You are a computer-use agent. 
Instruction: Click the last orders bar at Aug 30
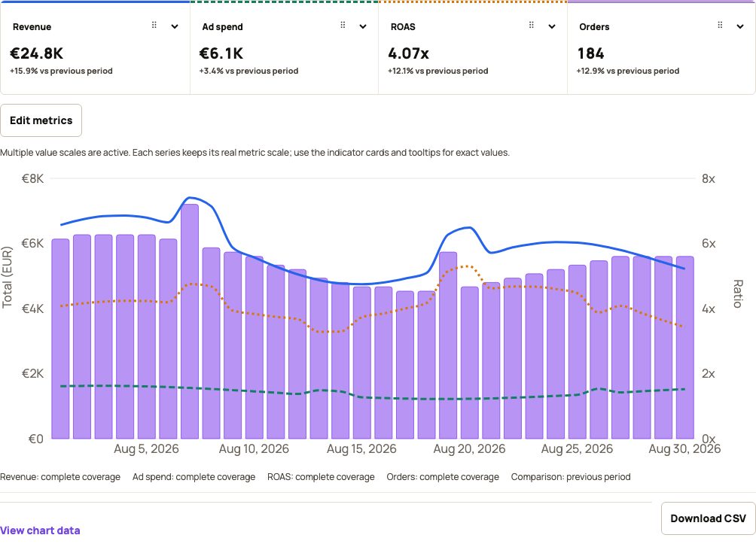point(684,348)
